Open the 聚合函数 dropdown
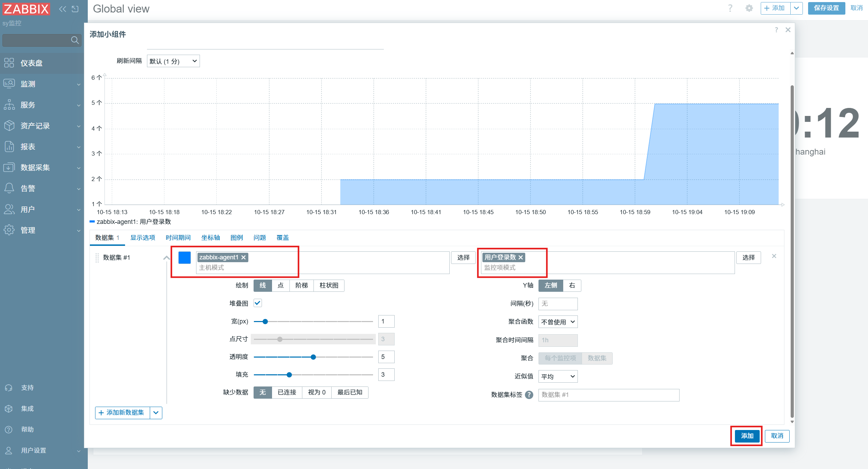This screenshot has height=469, width=868. tap(558, 322)
